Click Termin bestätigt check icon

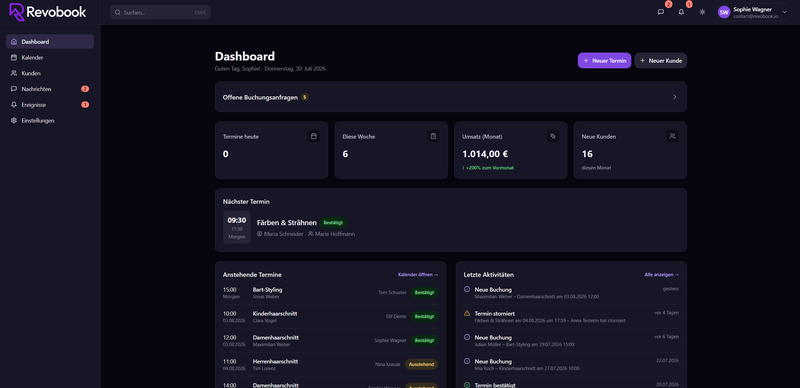click(x=467, y=385)
